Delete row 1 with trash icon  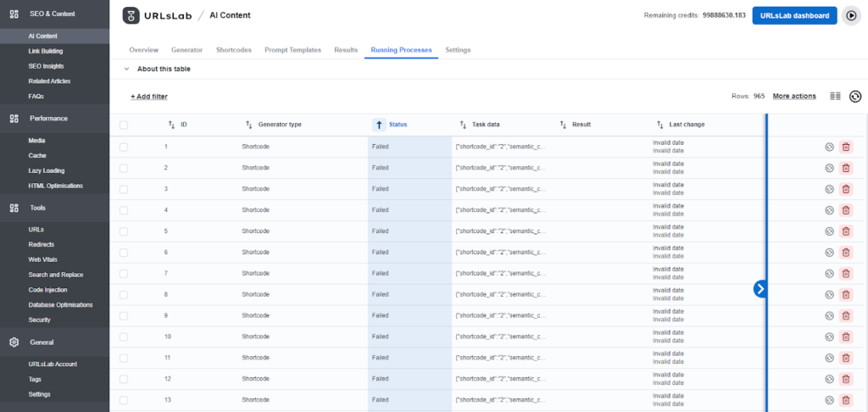[846, 147]
